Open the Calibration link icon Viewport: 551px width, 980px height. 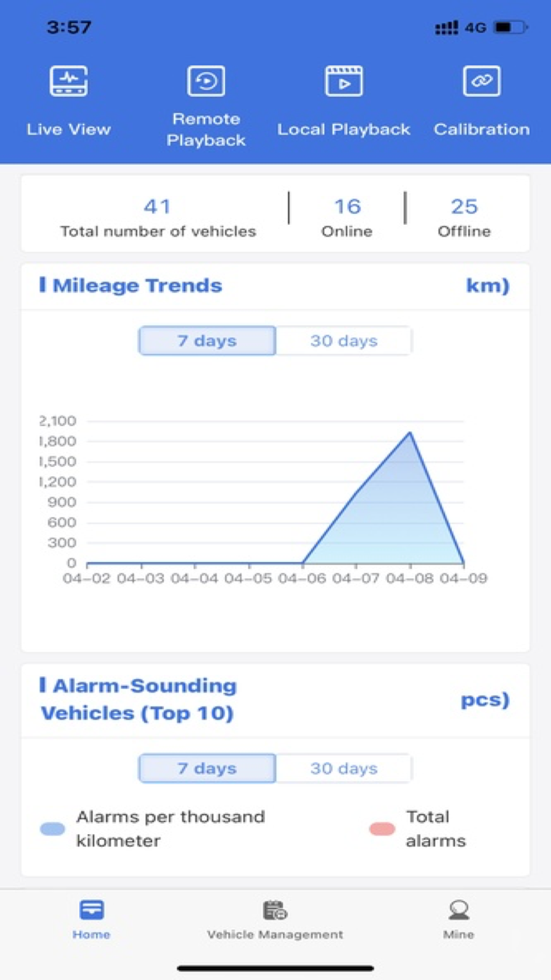click(x=482, y=81)
